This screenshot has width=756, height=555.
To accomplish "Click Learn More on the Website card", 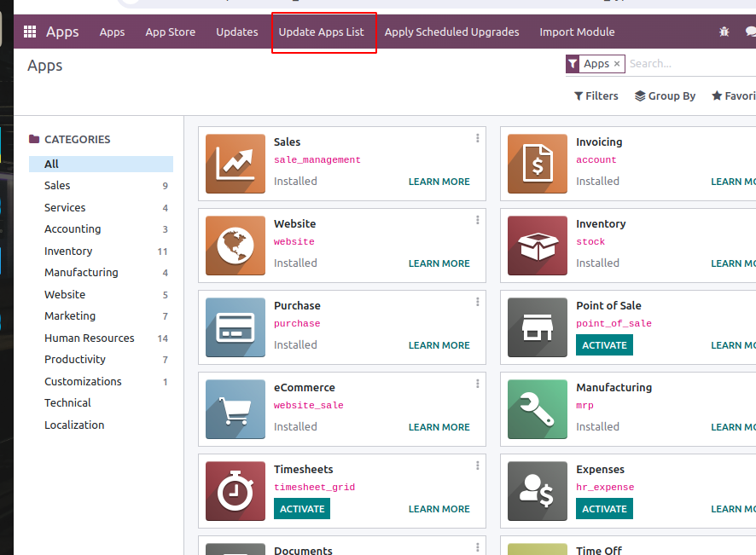I will point(439,263).
